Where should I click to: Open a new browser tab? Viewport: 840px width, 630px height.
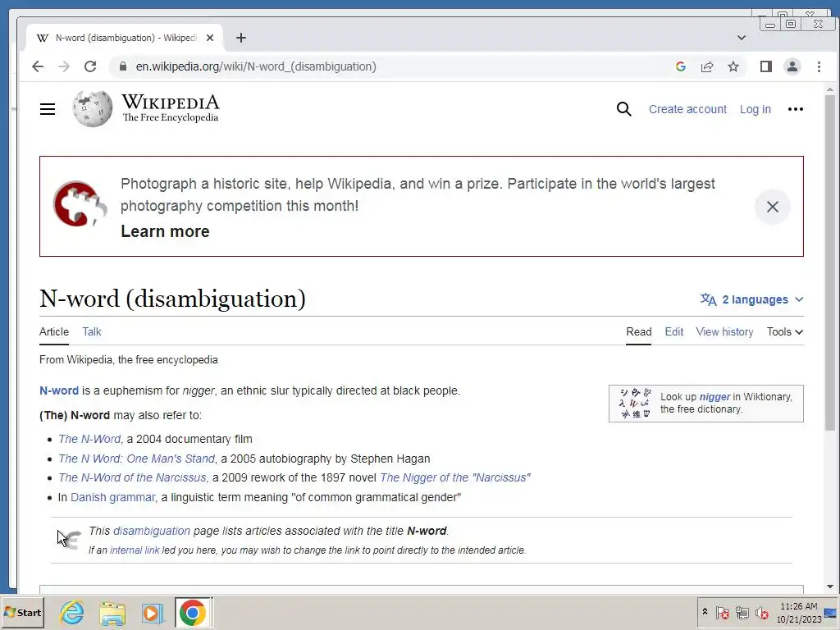point(241,38)
